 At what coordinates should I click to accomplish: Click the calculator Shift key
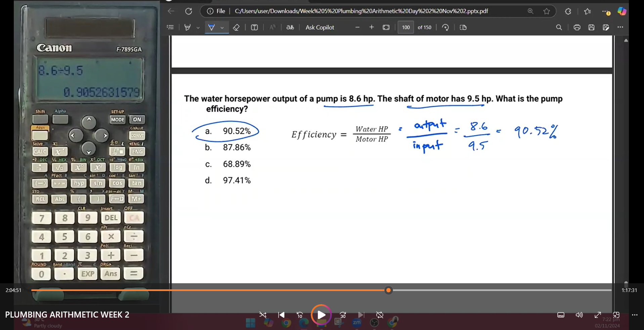[40, 119]
